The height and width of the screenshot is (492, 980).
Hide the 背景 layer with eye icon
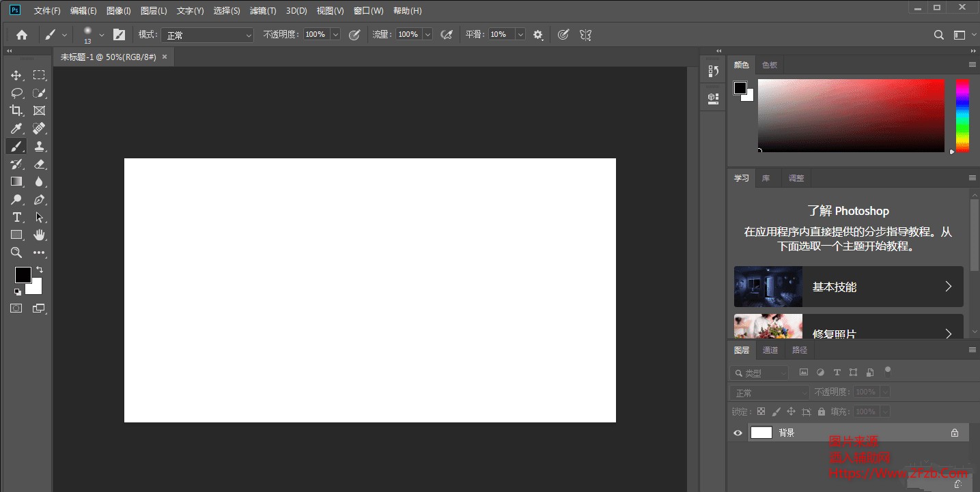[x=738, y=433]
